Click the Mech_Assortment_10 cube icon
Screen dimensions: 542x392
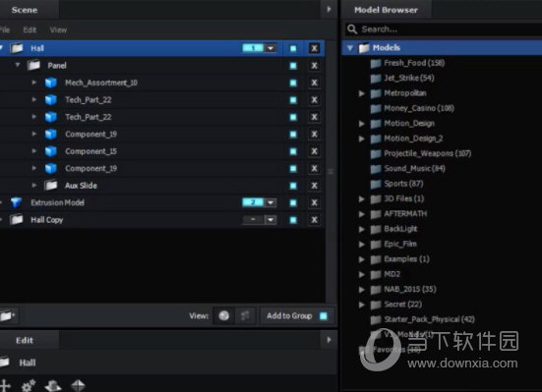pyautogui.click(x=51, y=83)
